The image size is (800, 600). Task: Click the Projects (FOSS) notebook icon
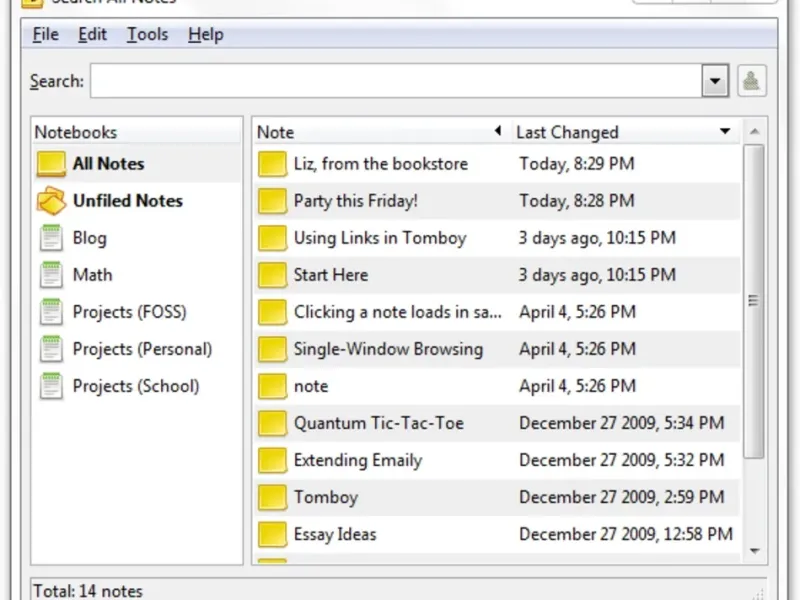pos(51,312)
